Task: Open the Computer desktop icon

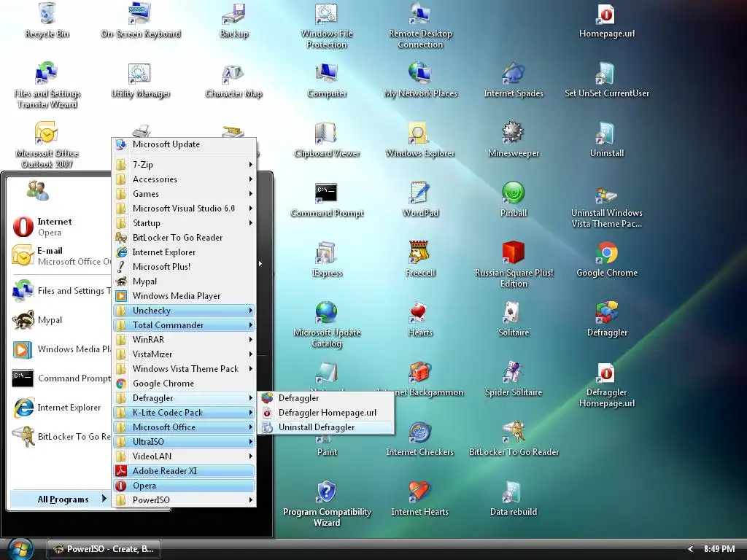Action: pyautogui.click(x=327, y=80)
